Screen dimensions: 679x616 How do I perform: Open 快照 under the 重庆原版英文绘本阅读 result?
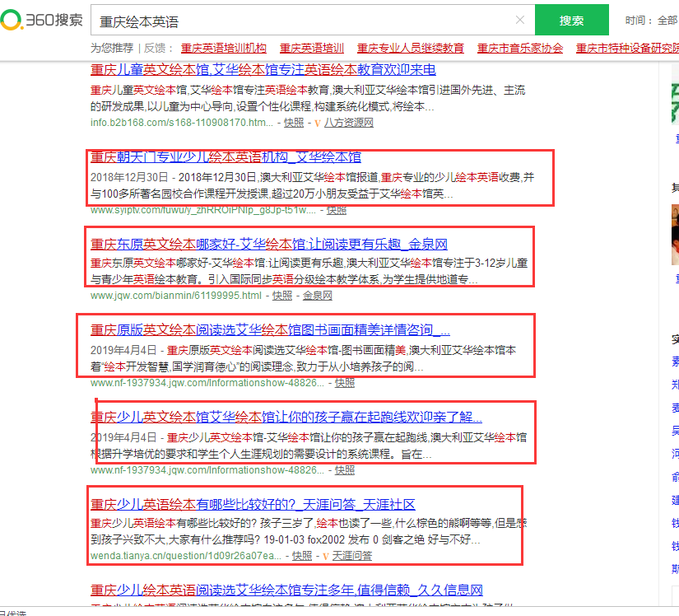(345, 383)
